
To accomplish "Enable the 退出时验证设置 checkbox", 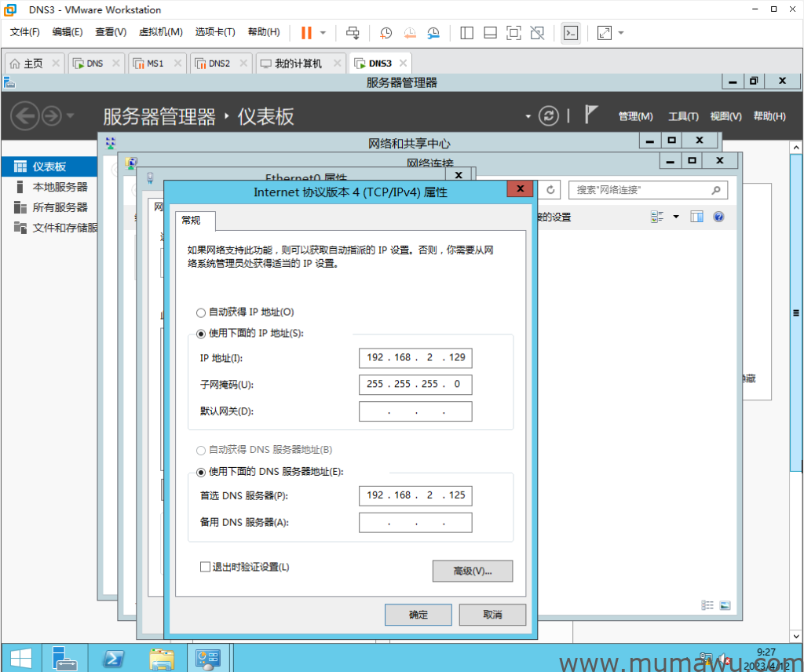I will (x=205, y=567).
